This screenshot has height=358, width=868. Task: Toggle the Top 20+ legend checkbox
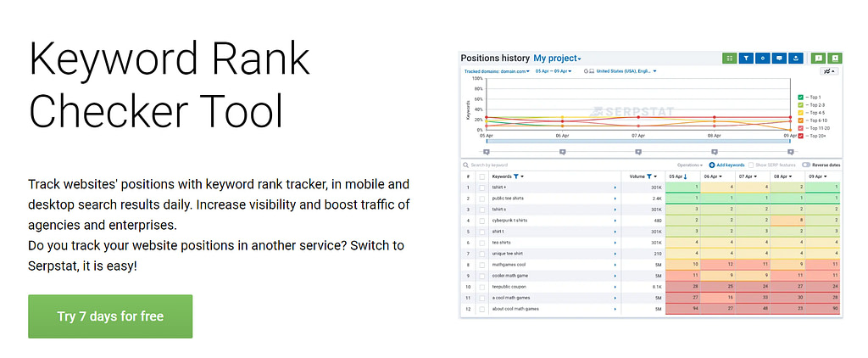(800, 136)
